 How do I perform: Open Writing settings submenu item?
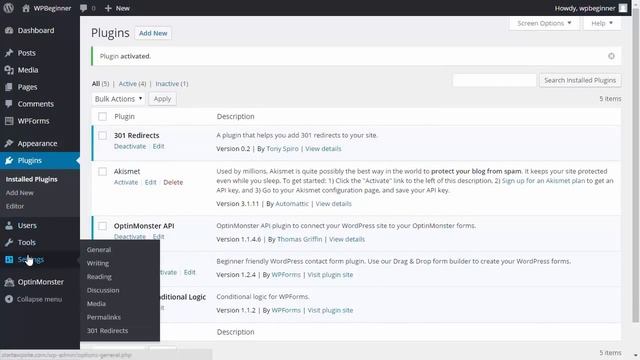click(98, 263)
